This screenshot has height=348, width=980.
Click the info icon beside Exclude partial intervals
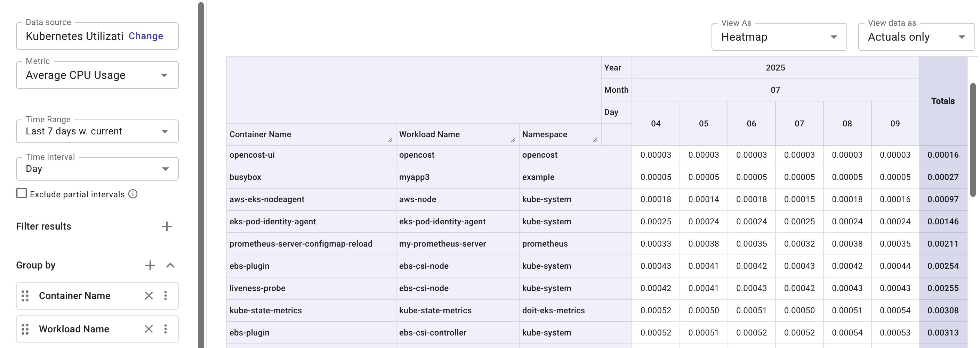pyautogui.click(x=132, y=194)
